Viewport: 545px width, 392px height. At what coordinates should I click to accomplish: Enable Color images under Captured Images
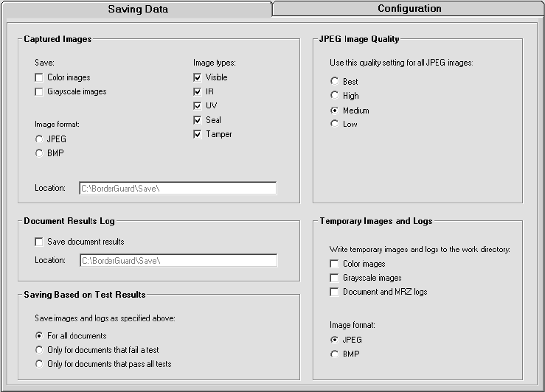click(x=39, y=77)
